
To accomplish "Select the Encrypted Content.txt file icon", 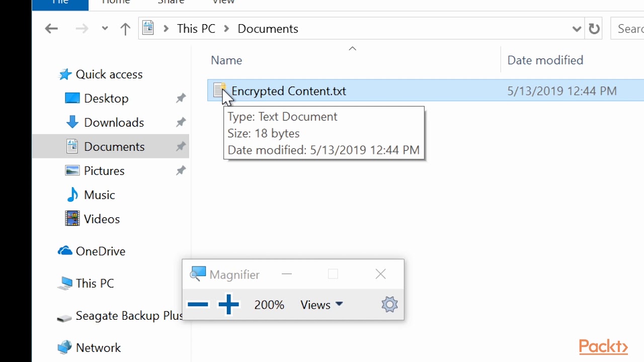I will click(x=219, y=90).
